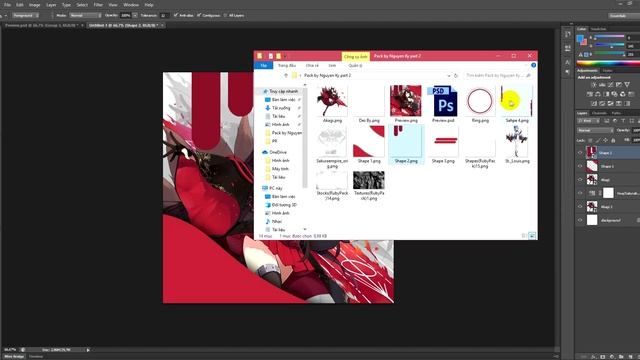Open the collapsed Character panel icon
This screenshot has width=640, height=360.
[568, 62]
